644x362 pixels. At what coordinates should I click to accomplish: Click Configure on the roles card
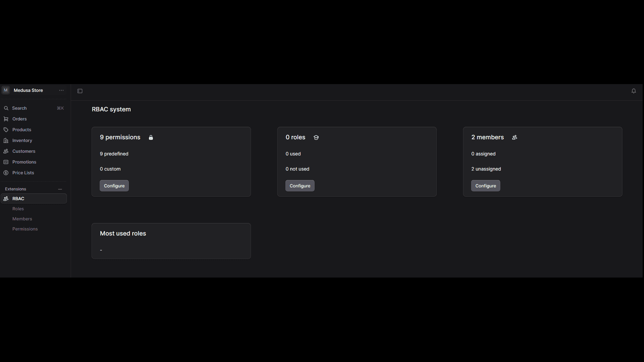[300, 185]
